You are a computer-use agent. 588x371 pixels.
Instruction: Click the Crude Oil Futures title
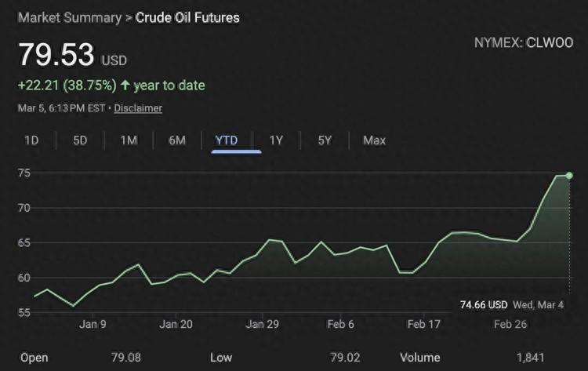click(188, 17)
